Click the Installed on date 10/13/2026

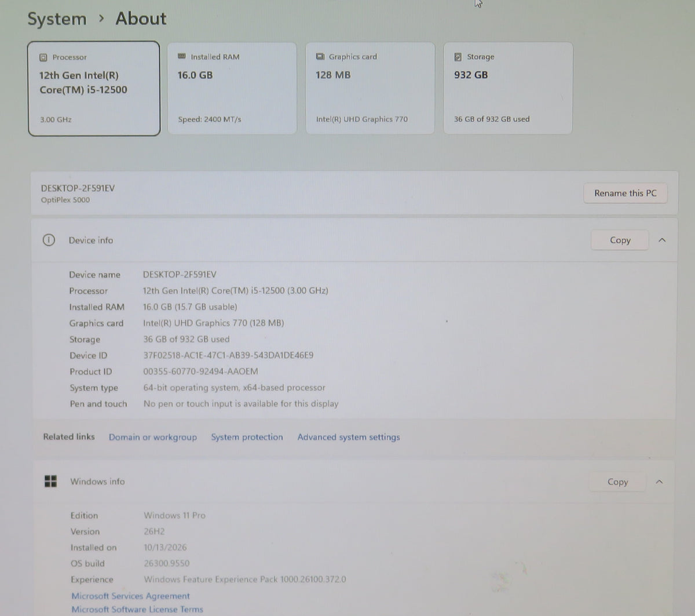(165, 547)
